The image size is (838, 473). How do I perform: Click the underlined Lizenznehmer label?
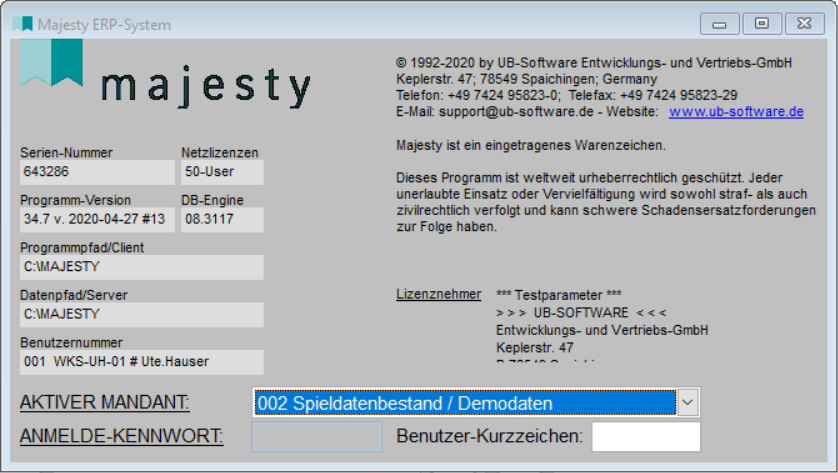point(438,295)
